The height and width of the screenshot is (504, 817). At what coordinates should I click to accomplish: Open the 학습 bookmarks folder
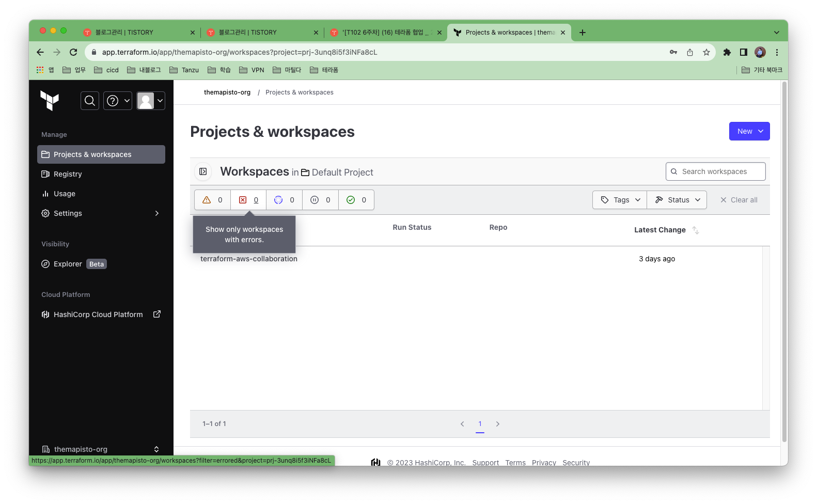(x=219, y=70)
